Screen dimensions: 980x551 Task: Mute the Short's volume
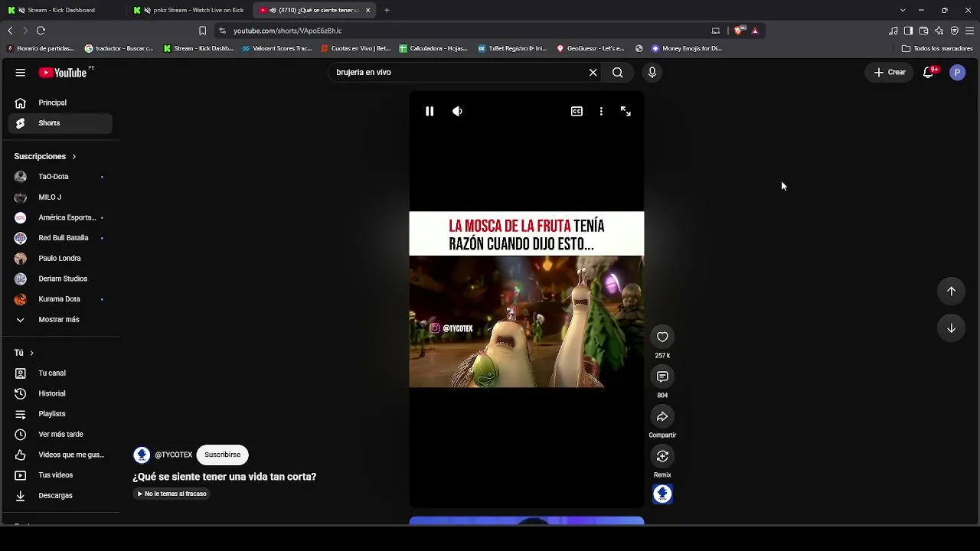[x=457, y=112]
